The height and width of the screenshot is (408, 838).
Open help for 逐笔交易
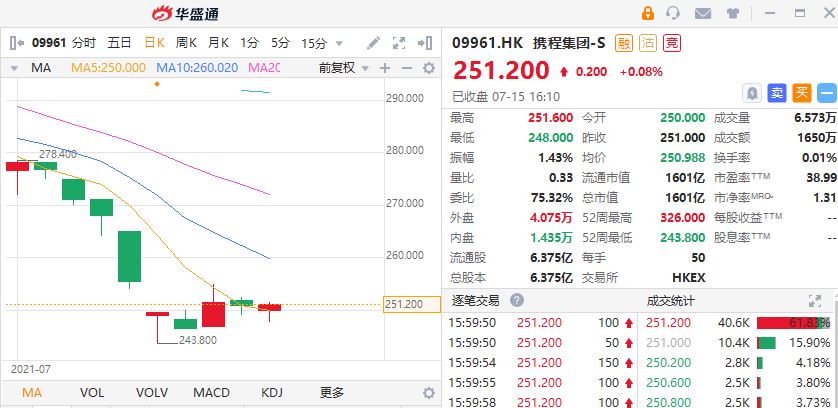coord(517,300)
